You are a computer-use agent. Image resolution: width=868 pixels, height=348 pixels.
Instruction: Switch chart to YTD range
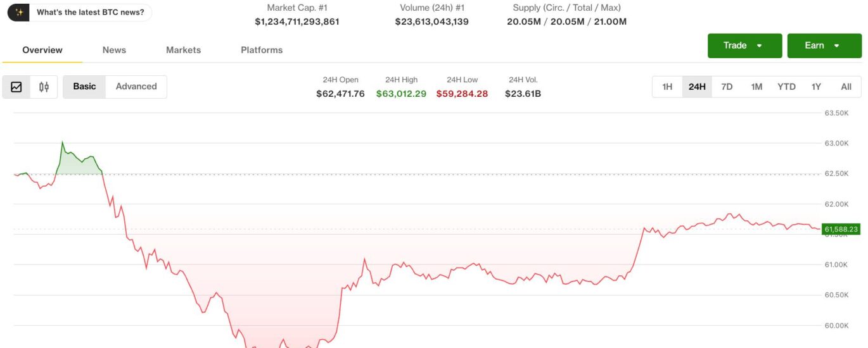point(786,87)
